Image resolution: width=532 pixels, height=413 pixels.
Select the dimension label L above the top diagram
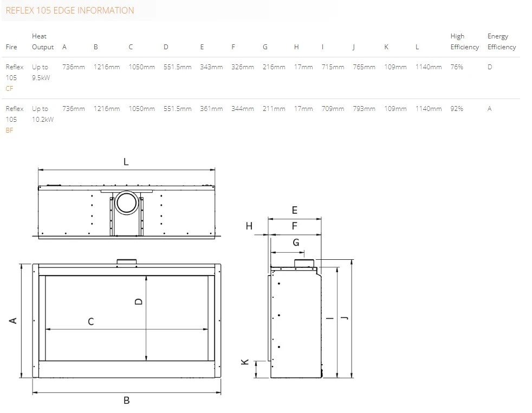[x=125, y=161]
